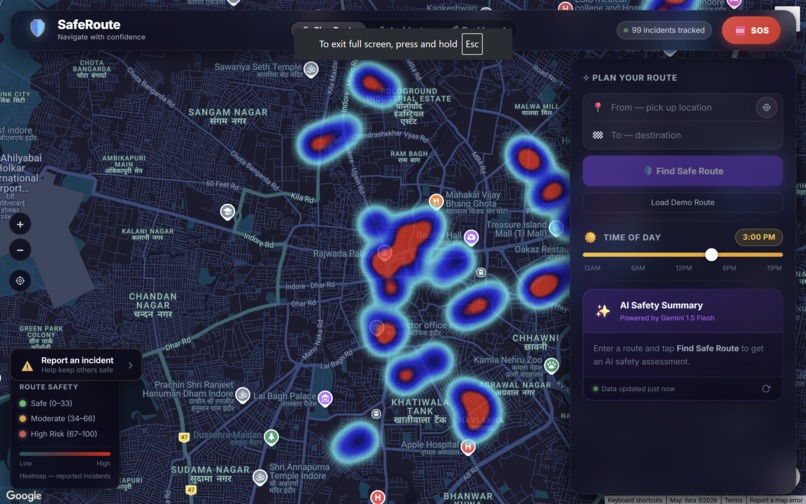
Task: Click Powered by Gemini 1.5 Flash text
Action: [x=667, y=318]
